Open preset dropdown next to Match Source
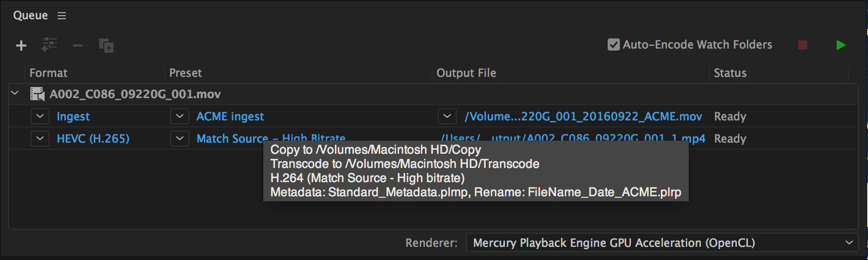868x260 pixels. point(180,139)
